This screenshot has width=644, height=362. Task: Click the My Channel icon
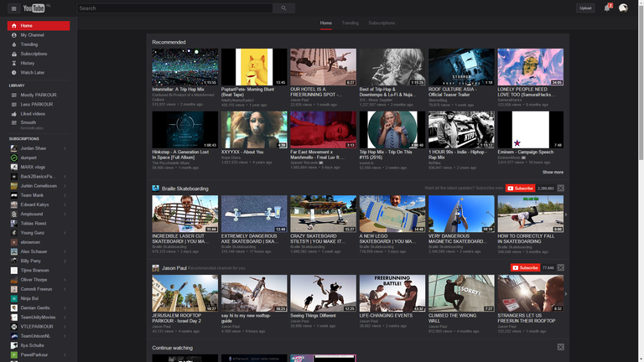[14, 35]
